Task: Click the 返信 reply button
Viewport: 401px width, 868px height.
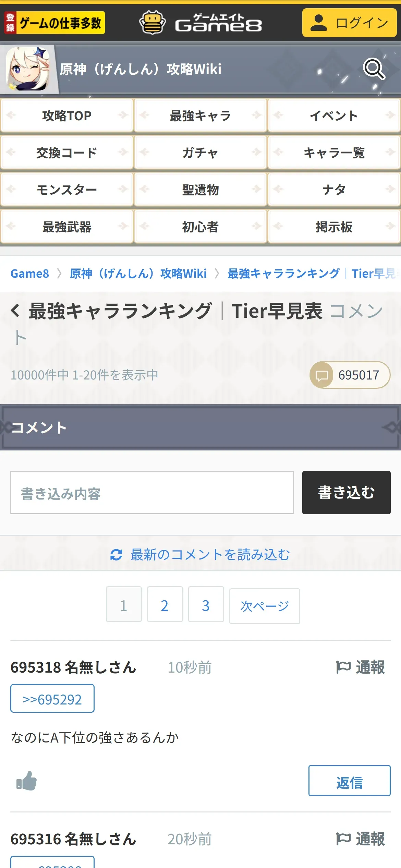Action: 350,781
